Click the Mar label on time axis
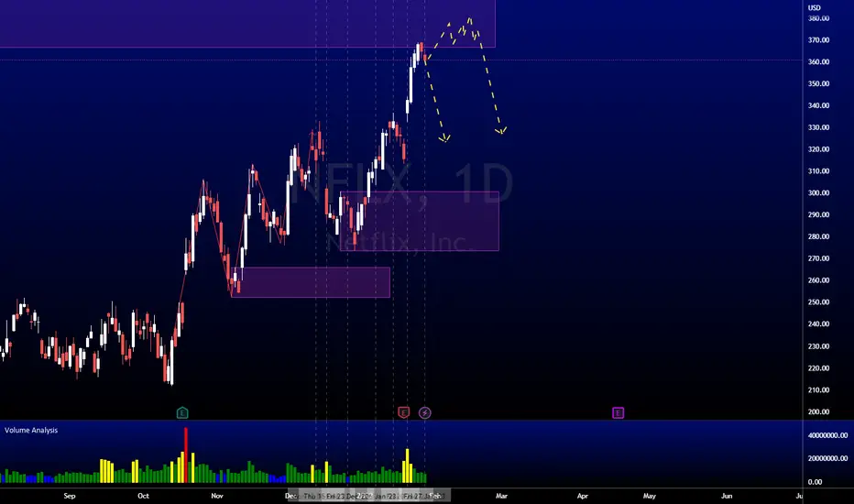The width and height of the screenshot is (854, 504). (501, 496)
